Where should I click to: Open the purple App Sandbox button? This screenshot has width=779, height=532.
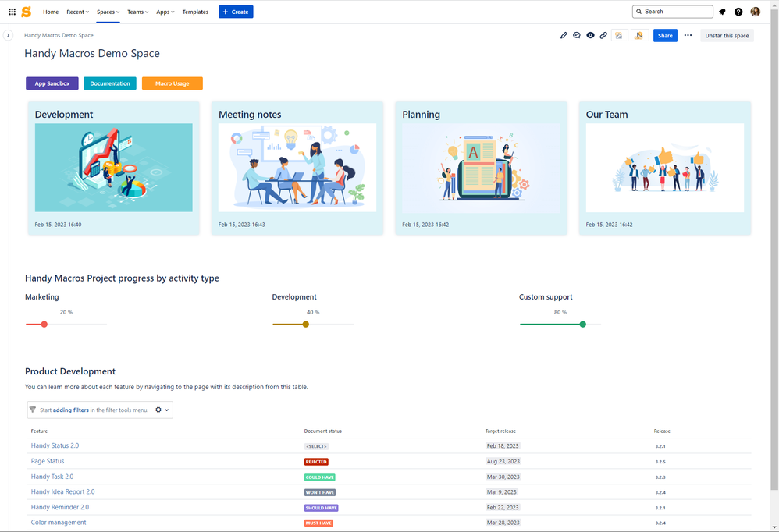click(52, 83)
